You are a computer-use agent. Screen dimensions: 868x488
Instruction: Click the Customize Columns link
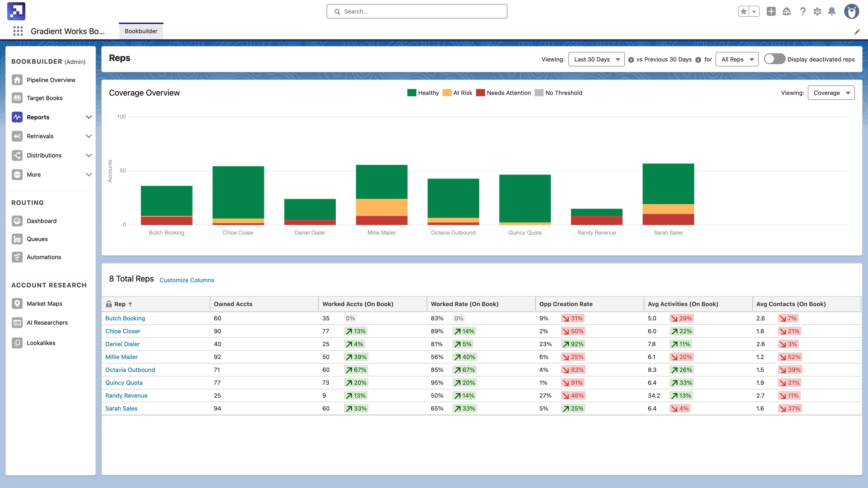(187, 280)
